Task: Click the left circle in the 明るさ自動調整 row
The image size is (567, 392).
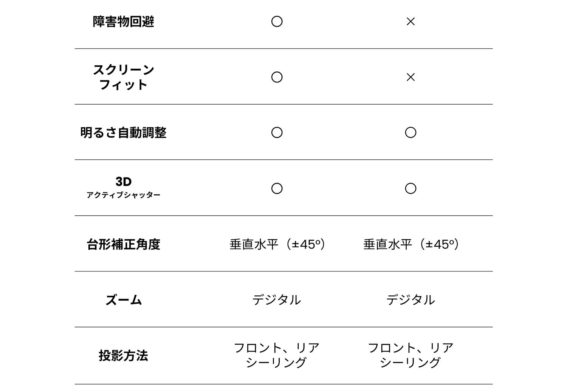Action: (x=277, y=133)
